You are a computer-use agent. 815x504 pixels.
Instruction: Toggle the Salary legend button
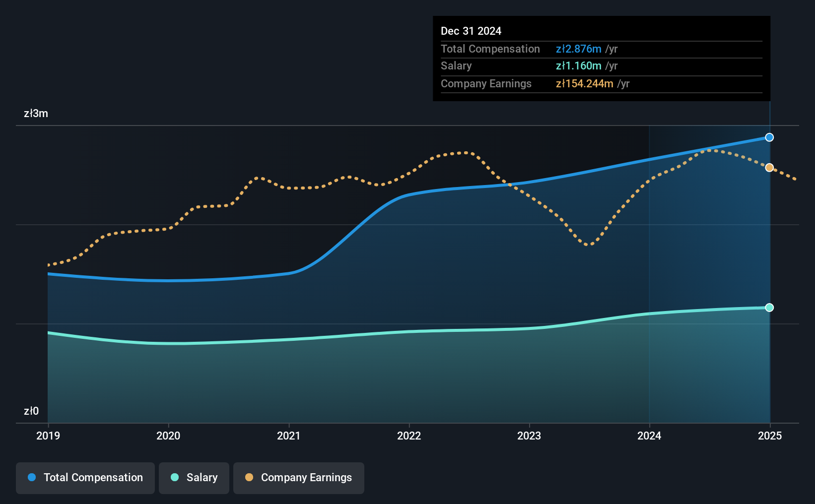[194, 478]
